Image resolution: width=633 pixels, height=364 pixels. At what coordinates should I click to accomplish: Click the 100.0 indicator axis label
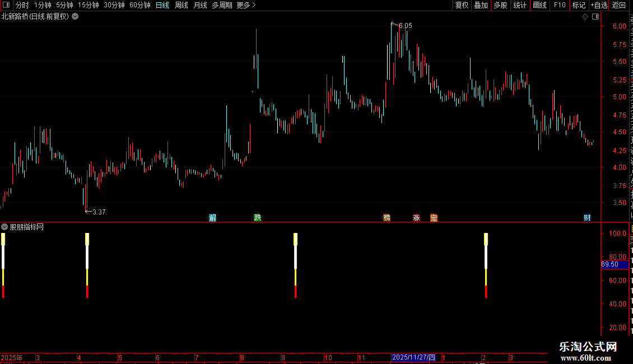(617, 234)
